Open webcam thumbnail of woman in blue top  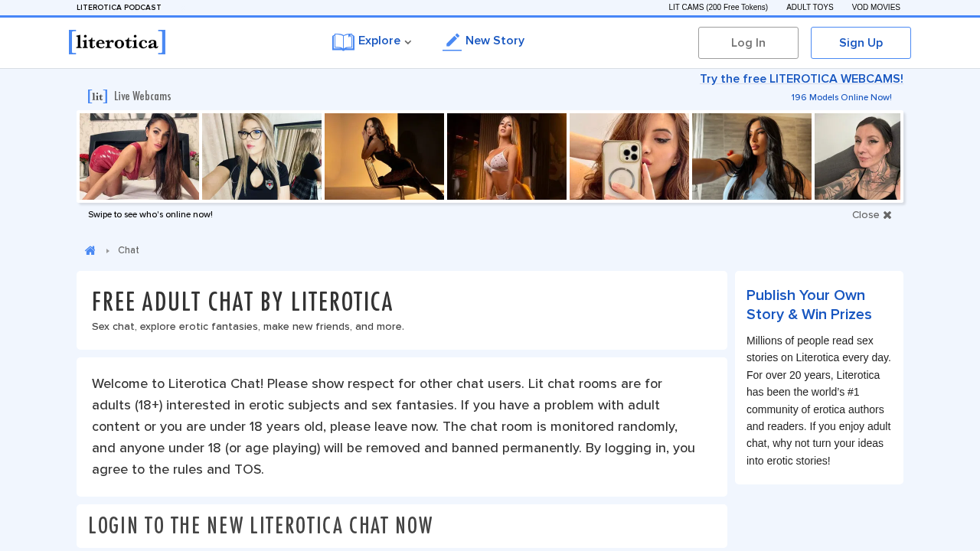[x=752, y=157]
